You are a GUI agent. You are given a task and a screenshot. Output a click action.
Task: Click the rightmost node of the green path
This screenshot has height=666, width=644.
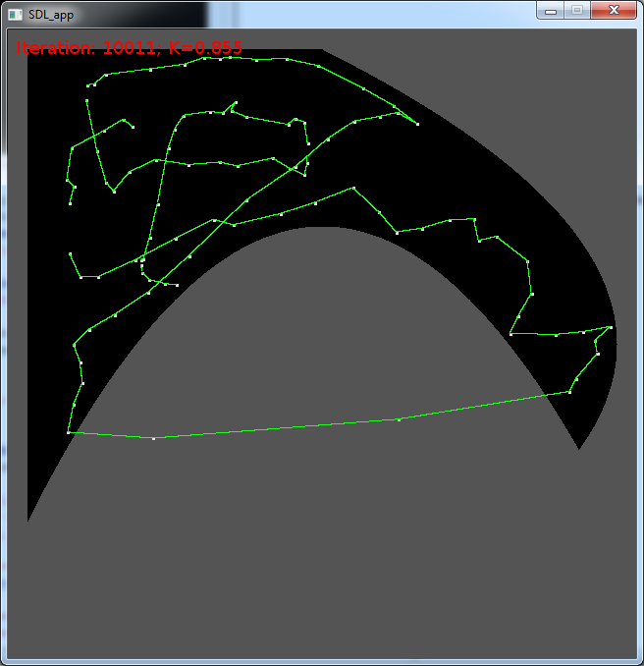point(612,327)
